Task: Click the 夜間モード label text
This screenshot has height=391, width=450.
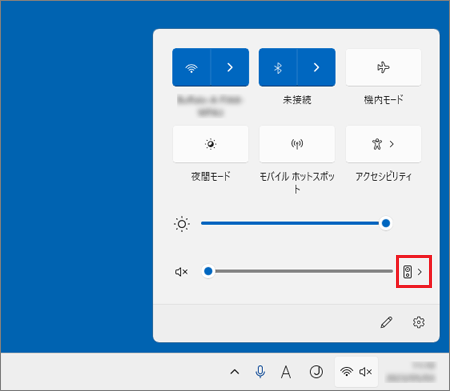Action: pyautogui.click(x=211, y=176)
